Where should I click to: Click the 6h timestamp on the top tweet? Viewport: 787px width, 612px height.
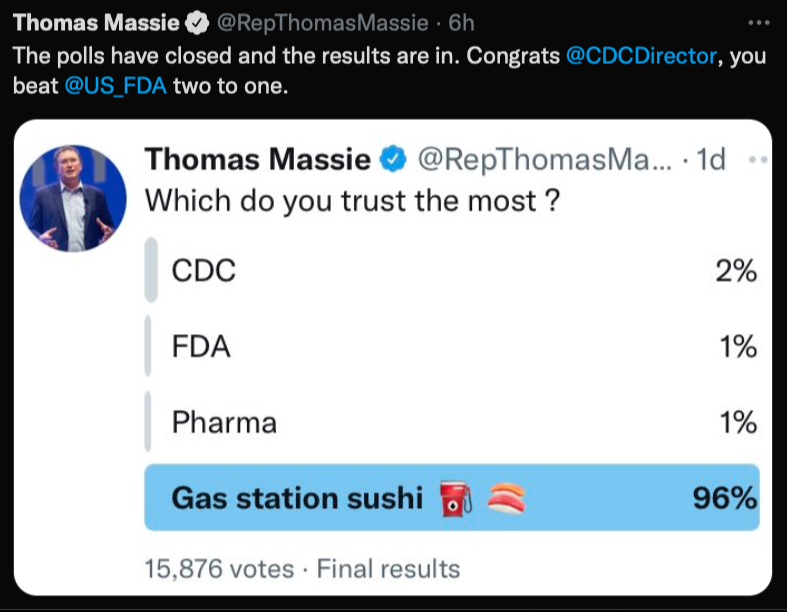coord(461,22)
